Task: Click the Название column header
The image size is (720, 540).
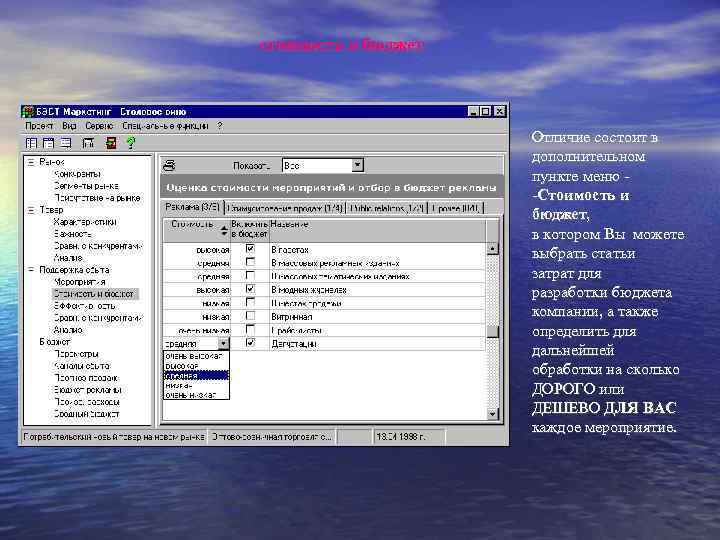Action: point(377,230)
